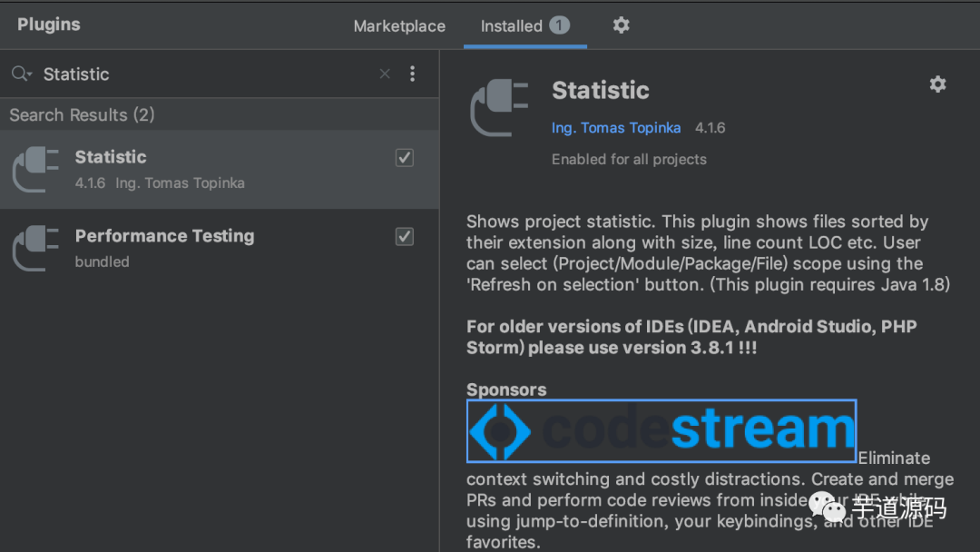Click the bundled label under Performance Testing
The image size is (980, 552).
click(x=102, y=262)
